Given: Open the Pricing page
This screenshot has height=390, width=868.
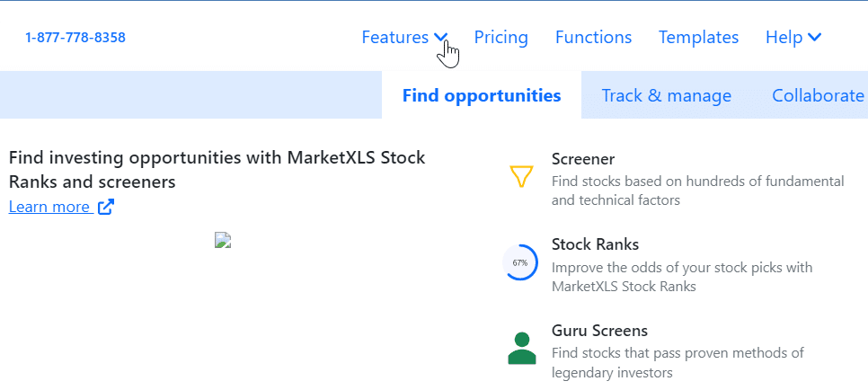Looking at the screenshot, I should tap(501, 37).
